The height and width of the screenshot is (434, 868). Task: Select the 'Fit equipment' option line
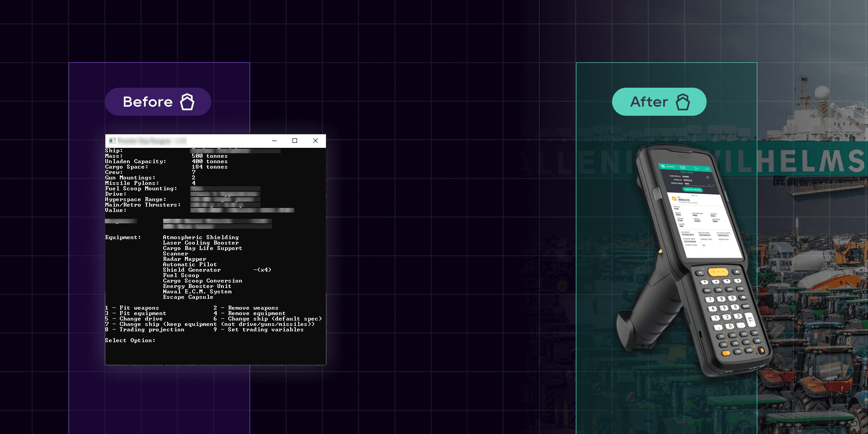(x=136, y=313)
